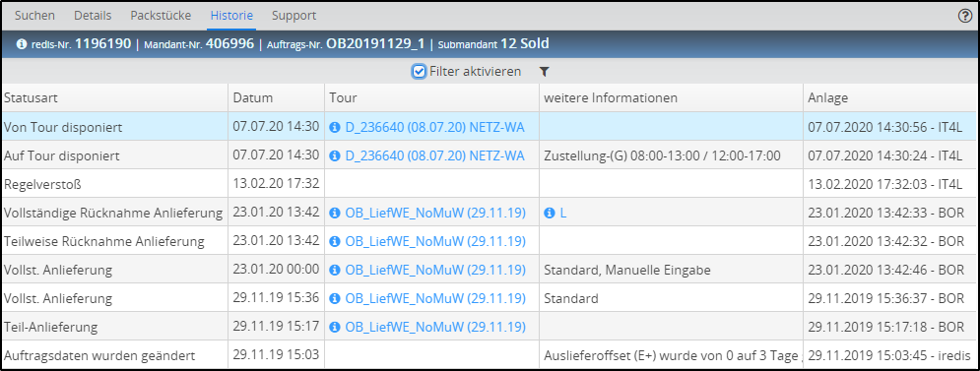
Task: Click tour info icon in Vollständige Rücknahme row
Action: [x=334, y=213]
